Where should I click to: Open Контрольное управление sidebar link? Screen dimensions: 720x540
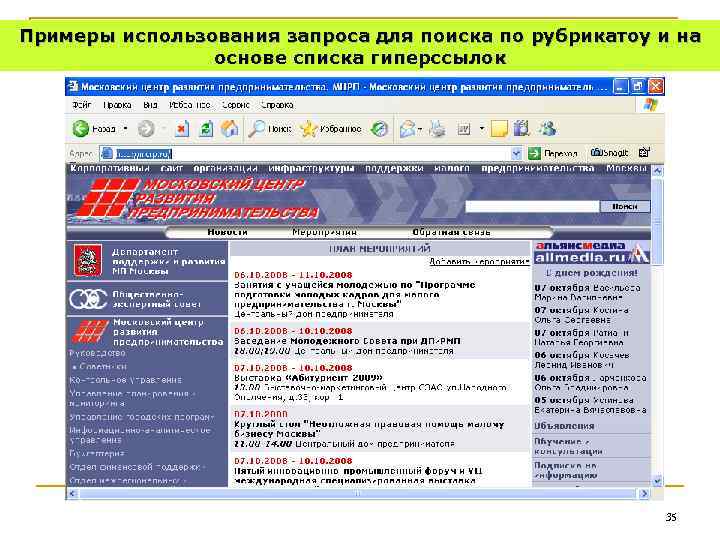pos(125,380)
